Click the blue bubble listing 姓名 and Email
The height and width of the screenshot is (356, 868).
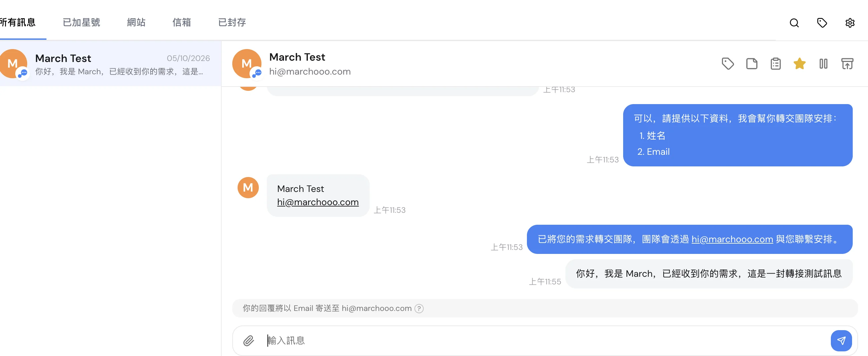point(738,135)
